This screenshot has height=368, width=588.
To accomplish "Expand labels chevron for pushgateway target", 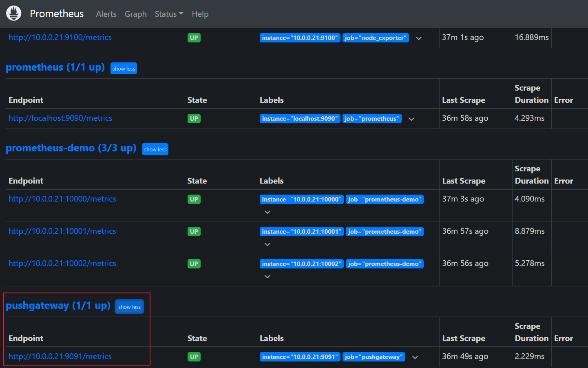I will (x=415, y=357).
